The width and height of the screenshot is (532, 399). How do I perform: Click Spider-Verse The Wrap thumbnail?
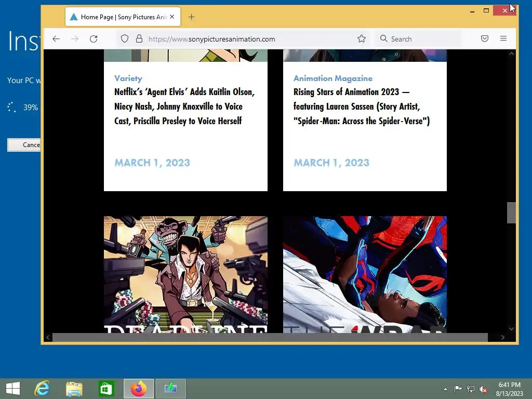[x=365, y=274]
